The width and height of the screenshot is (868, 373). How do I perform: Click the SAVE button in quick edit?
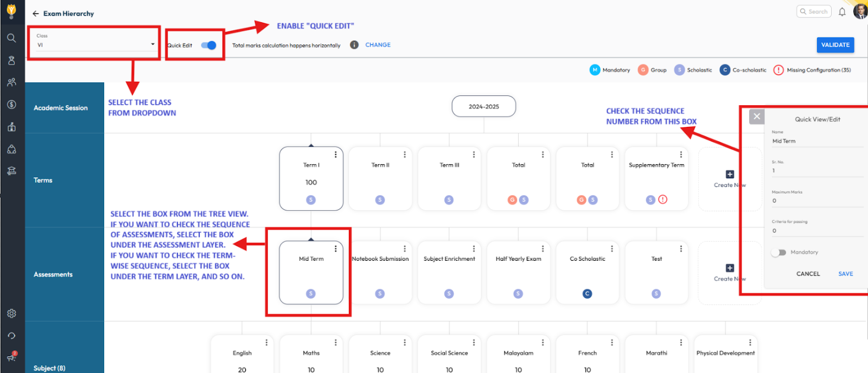(x=845, y=274)
